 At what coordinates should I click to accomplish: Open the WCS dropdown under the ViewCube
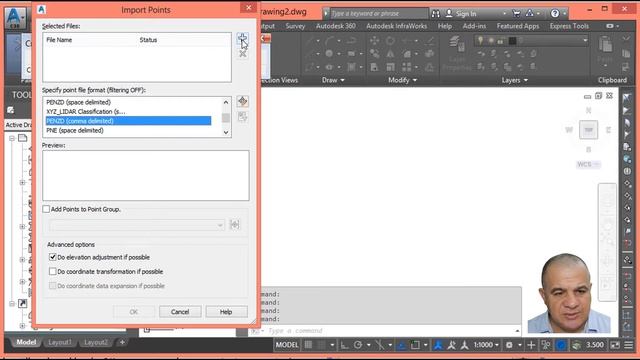(x=588, y=164)
